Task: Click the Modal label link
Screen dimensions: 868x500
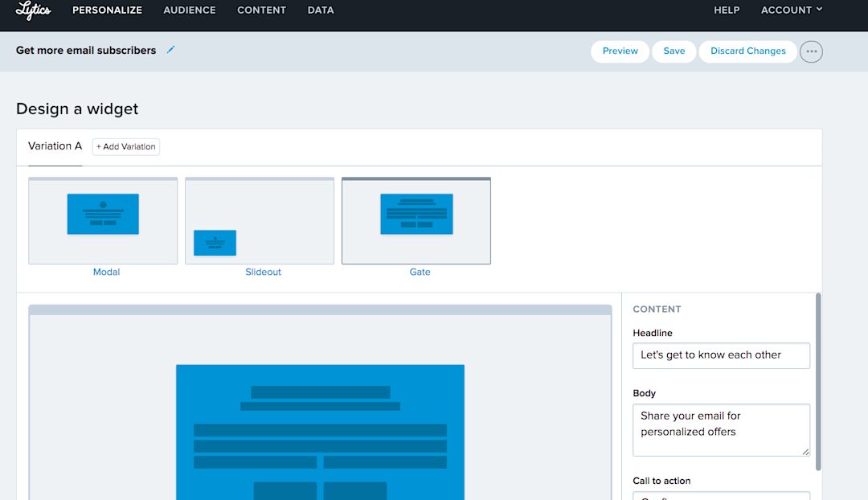Action: pos(106,272)
